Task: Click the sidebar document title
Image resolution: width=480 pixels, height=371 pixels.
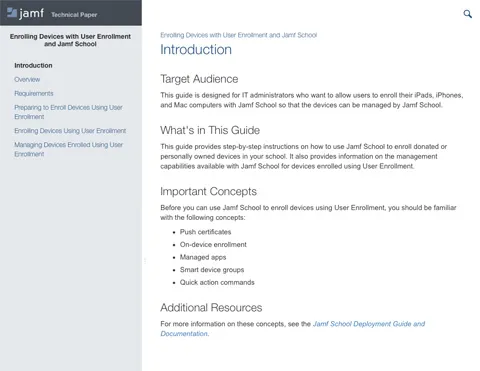Action: click(x=70, y=40)
